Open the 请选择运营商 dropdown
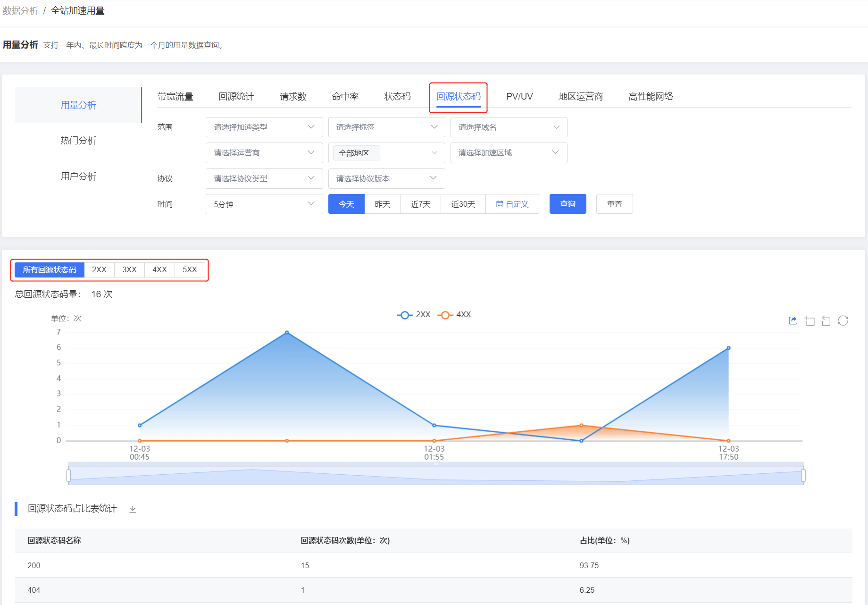This screenshot has height=605, width=868. [264, 152]
